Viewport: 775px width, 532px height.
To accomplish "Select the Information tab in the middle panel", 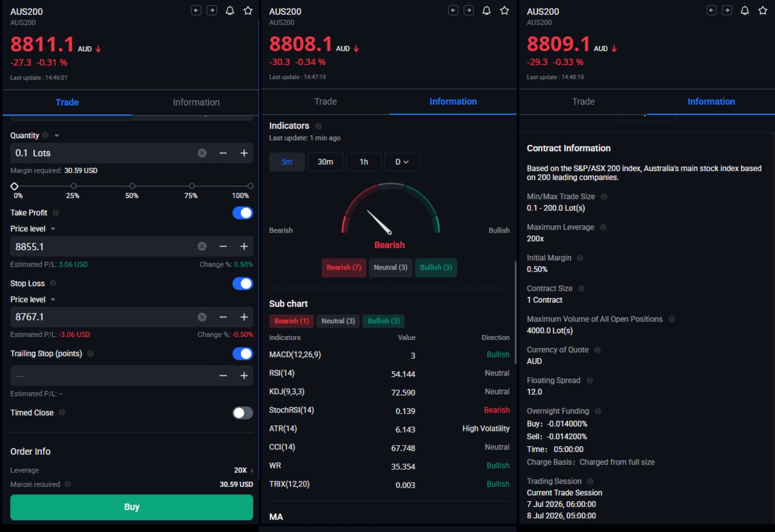I will point(453,101).
